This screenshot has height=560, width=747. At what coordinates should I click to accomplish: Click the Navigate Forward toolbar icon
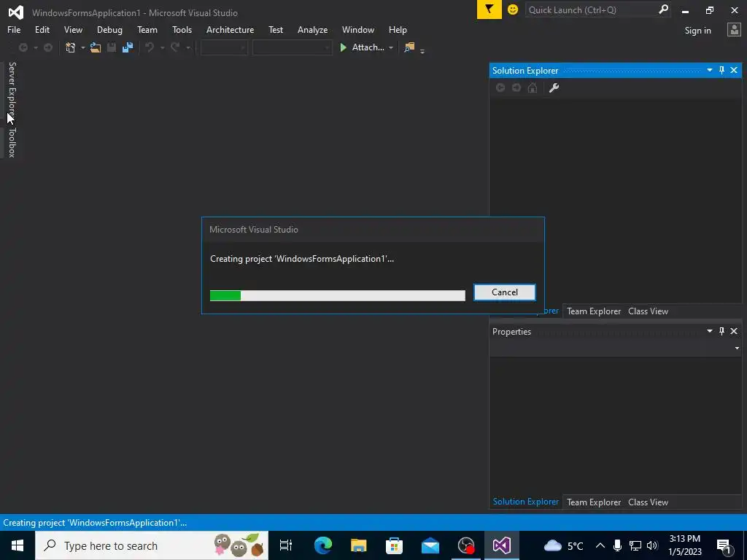47,47
